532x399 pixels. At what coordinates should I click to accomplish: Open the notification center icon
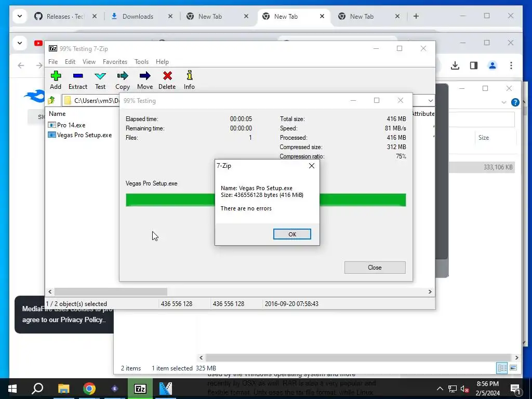(515, 389)
